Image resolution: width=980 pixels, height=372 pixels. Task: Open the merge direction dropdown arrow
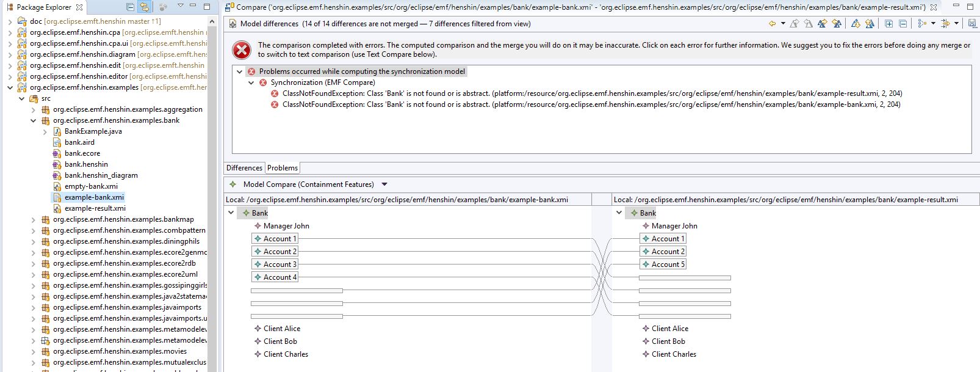[783, 24]
